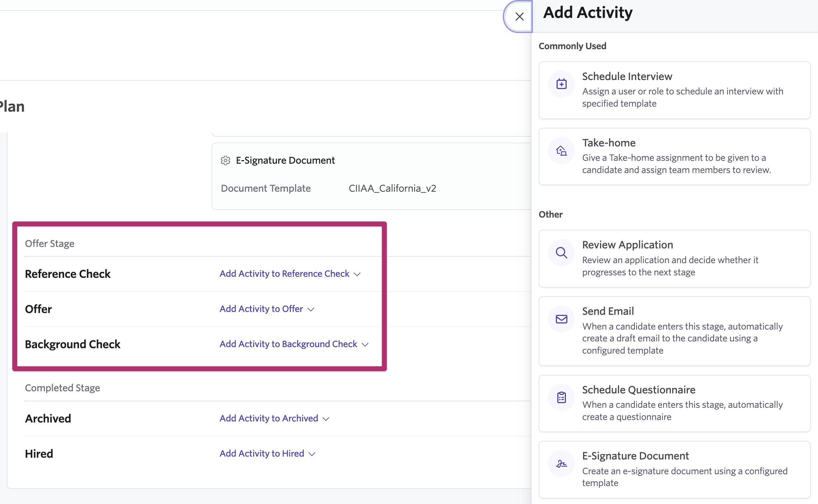818x504 pixels.
Task: Pick the Schedule Questionnaire activity title
Action: click(638, 390)
